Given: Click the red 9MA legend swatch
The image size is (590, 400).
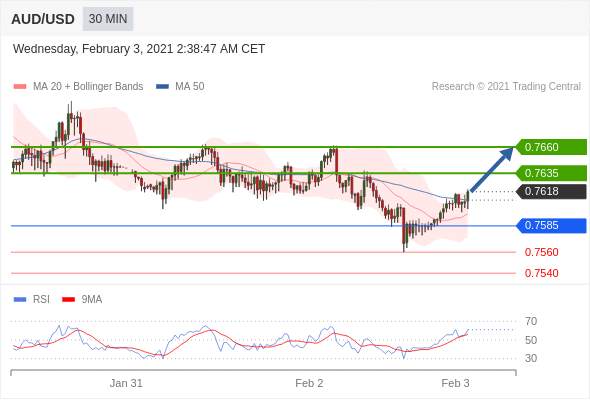Looking at the screenshot, I should [x=68, y=300].
